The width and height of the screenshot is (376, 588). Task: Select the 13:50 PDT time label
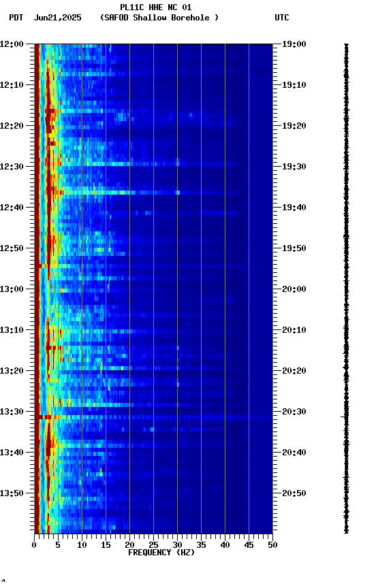click(x=12, y=494)
